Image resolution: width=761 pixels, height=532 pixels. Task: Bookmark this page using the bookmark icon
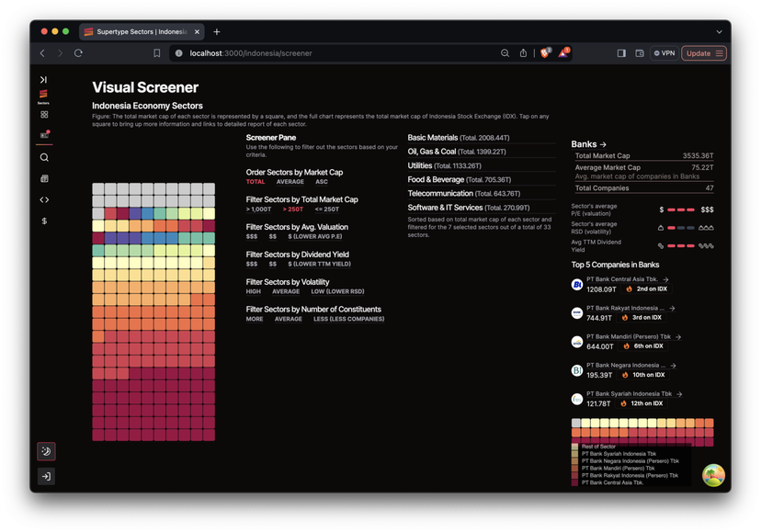(x=157, y=53)
